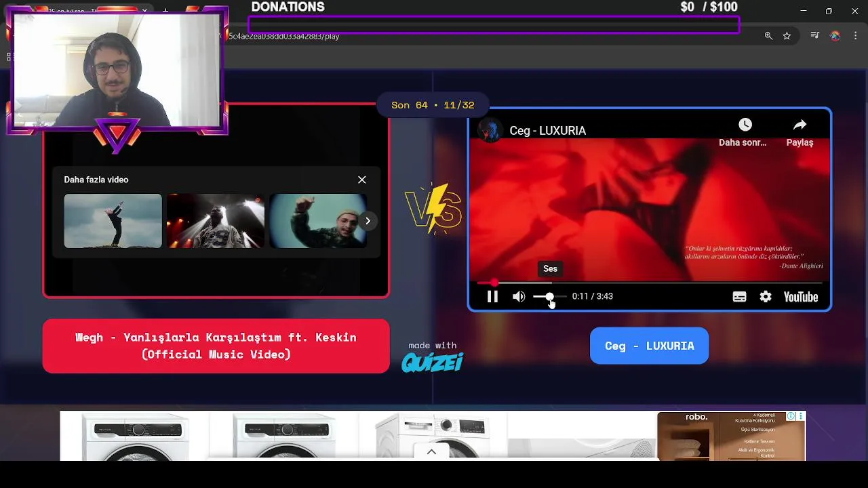Open the suggested video of a figure under a cloudy sky
Viewport: 868px width, 488px height.
click(x=113, y=221)
